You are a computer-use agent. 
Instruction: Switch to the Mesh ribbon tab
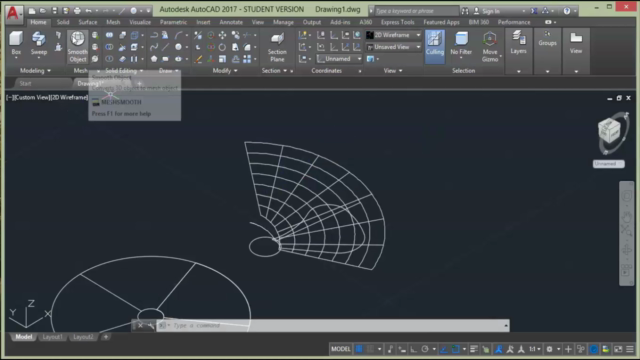coord(113,22)
